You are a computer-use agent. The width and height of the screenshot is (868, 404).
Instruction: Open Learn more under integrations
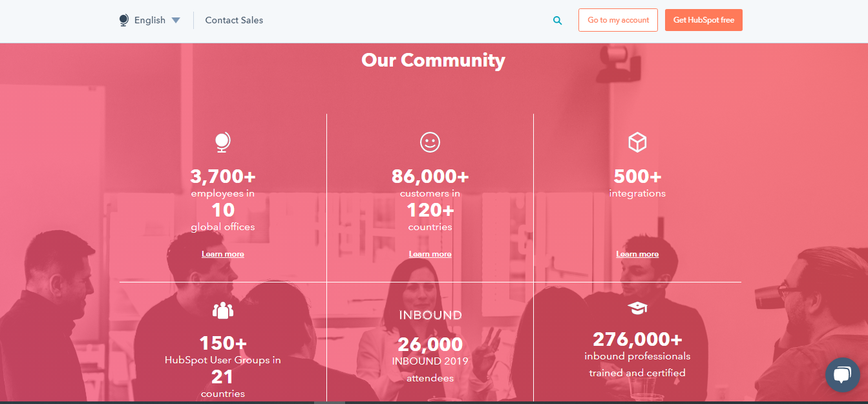click(637, 254)
